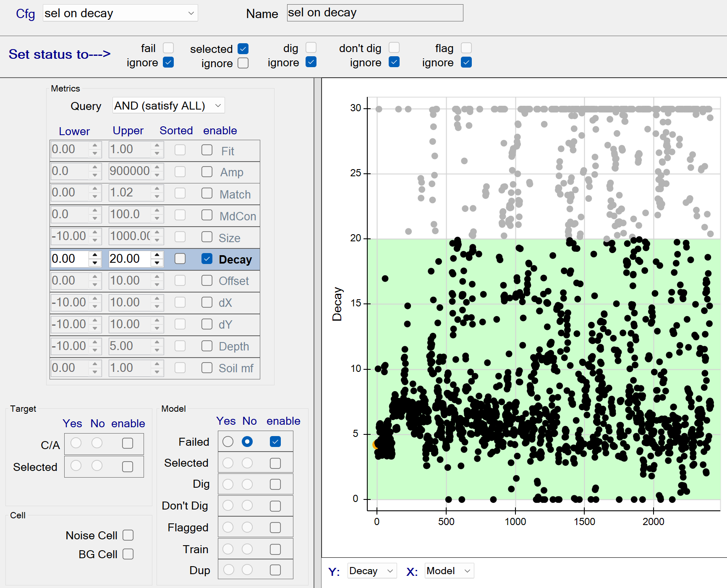Uncheck the selected status checkbox
This screenshot has width=727, height=588.
[243, 49]
